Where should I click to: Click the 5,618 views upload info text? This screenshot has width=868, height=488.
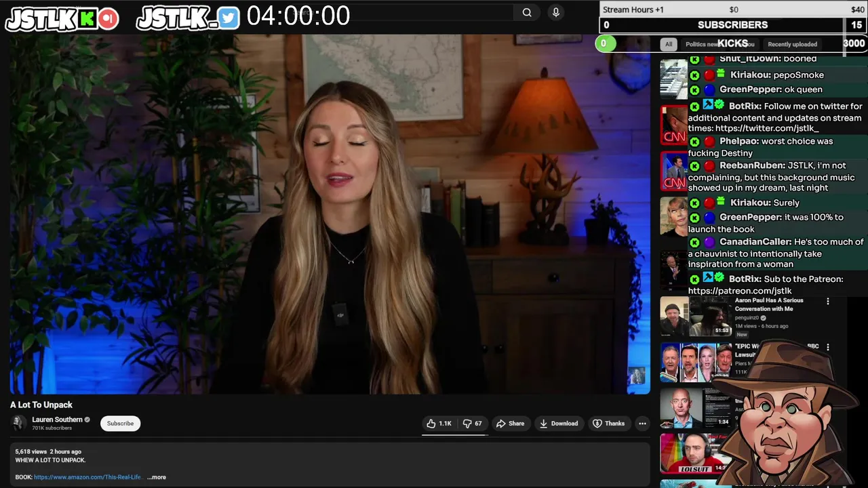[x=48, y=451]
